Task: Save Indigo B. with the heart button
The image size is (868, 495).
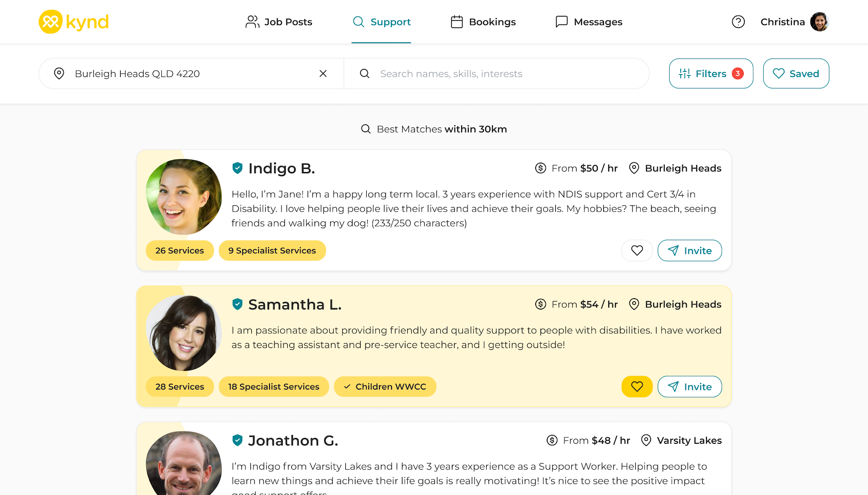Action: point(637,251)
